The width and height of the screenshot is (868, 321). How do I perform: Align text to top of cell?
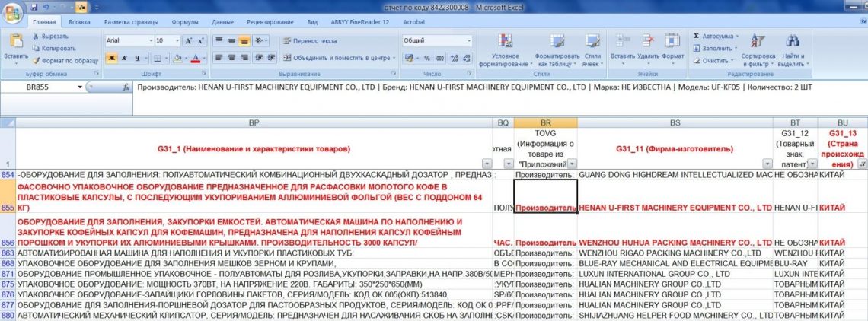pos(219,41)
